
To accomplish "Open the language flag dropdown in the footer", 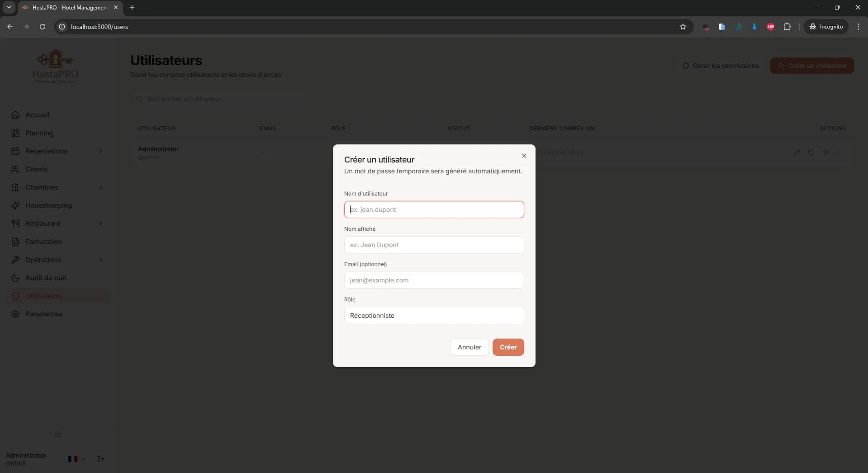I will [x=76, y=459].
